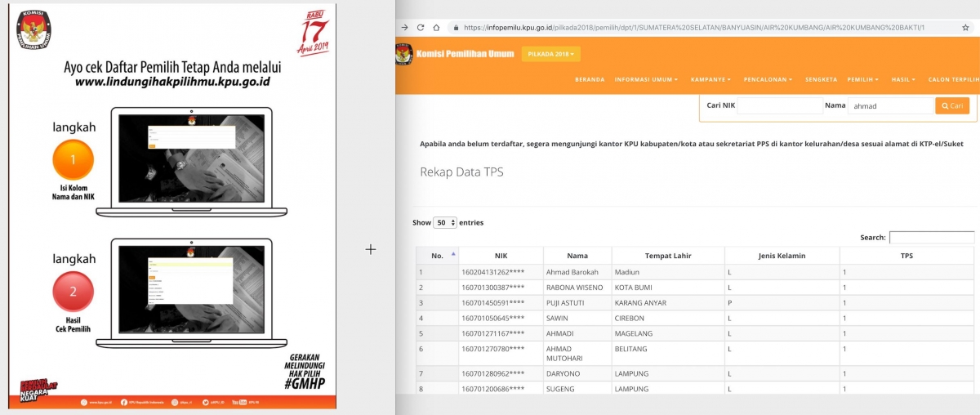
Task: Expand the KAMPANYE menu
Action: [710, 79]
